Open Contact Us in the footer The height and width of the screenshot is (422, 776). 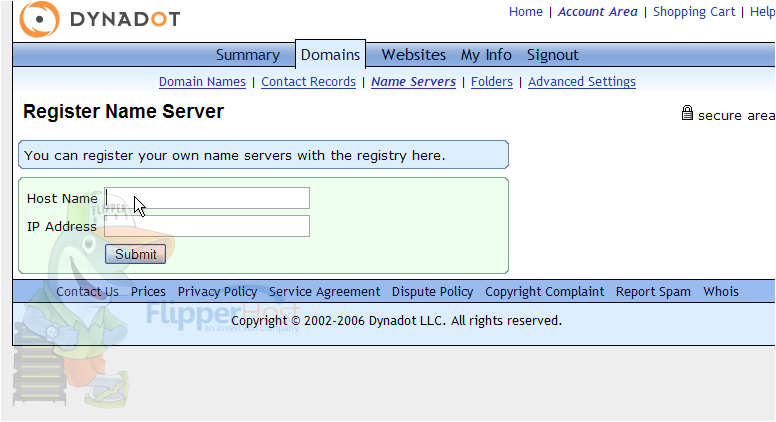pos(87,292)
